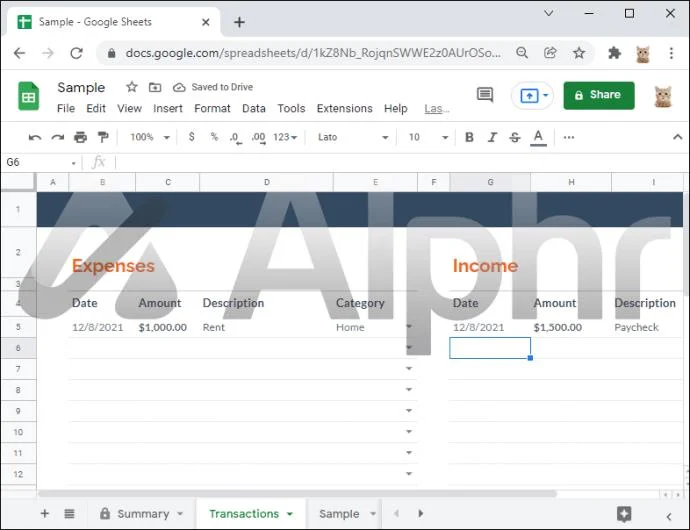Image resolution: width=690 pixels, height=530 pixels.
Task: Click the print icon
Action: point(81,137)
